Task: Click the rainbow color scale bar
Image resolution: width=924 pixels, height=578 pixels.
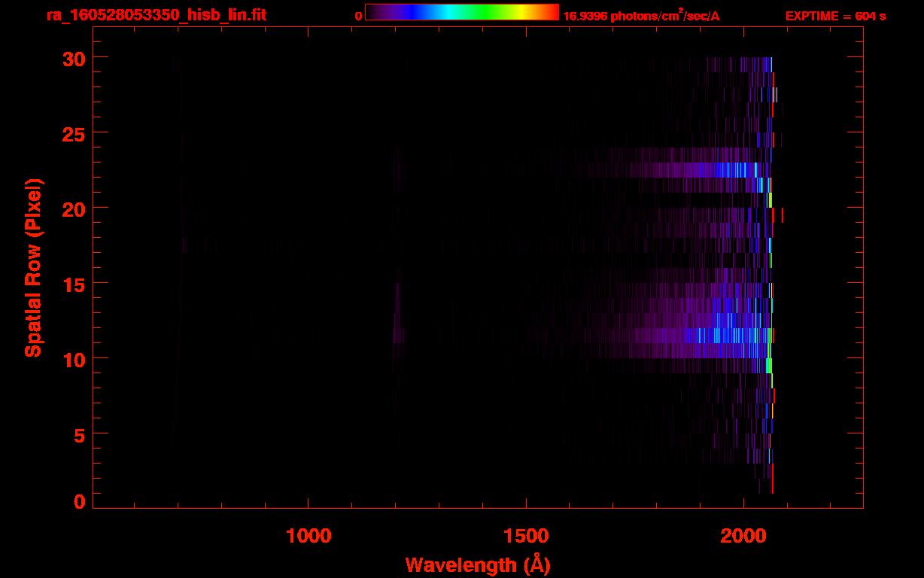Action: [462, 12]
